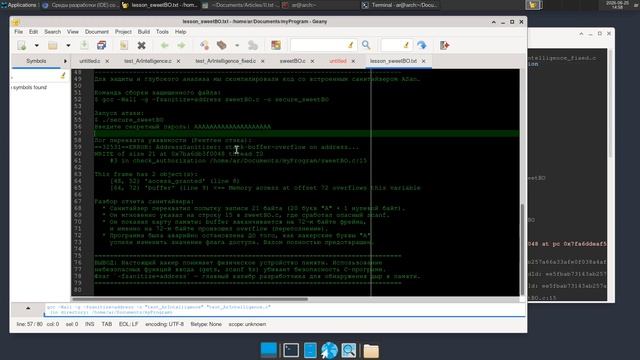640x360 pixels.
Task: Close the red untitled tab
Action: 353,61
